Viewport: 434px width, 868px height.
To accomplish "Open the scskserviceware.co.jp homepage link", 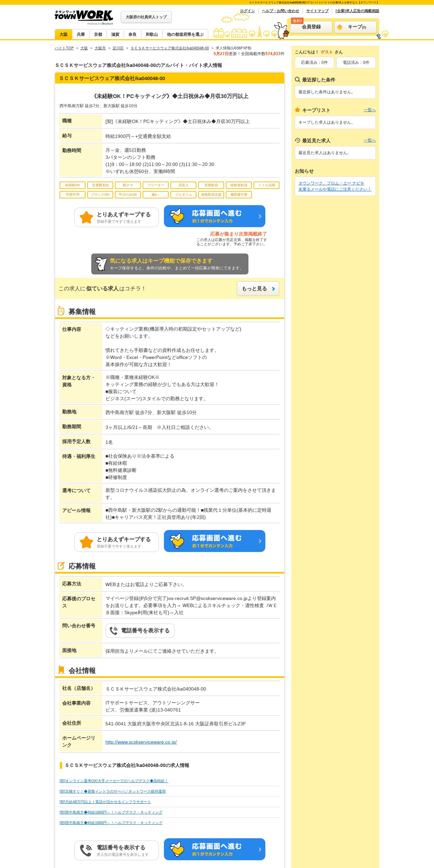I will pyautogui.click(x=141, y=742).
